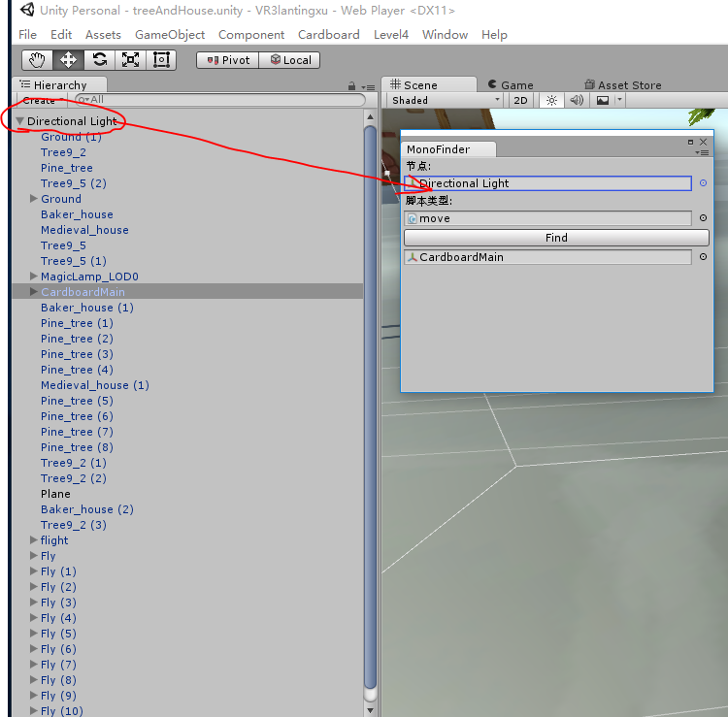Select Baker_house in Hierarchy

point(77,214)
